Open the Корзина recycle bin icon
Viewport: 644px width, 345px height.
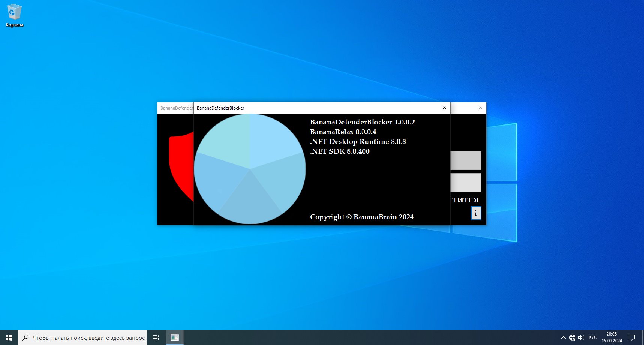pyautogui.click(x=14, y=16)
